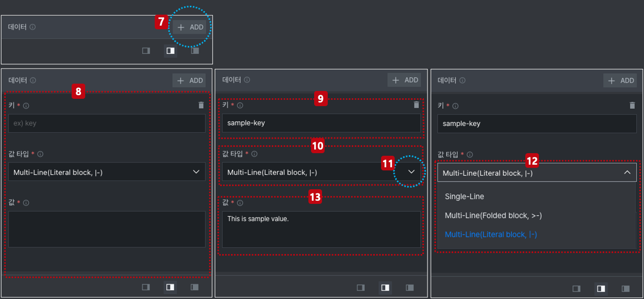This screenshot has height=299, width=644.
Task: Select narrow layout icon below 'This is sample value.' panel
Action: pos(361,287)
